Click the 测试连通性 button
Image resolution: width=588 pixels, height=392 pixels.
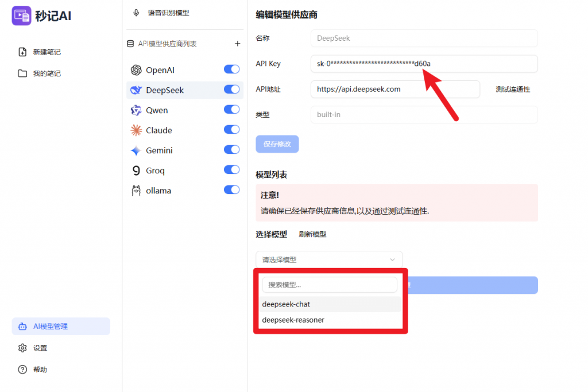(x=513, y=90)
